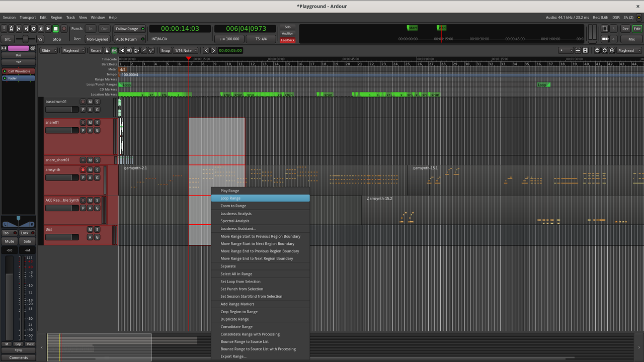
Task: Open the visible tracks count dropdown
Action: point(566,50)
